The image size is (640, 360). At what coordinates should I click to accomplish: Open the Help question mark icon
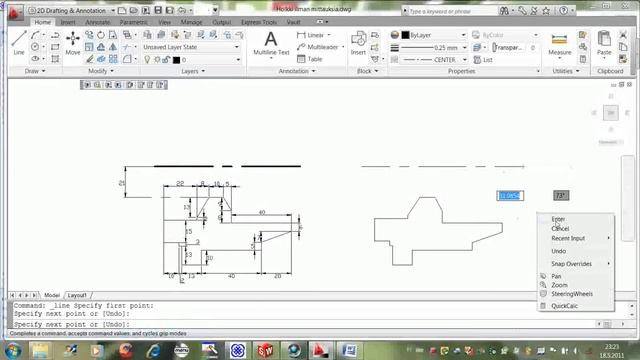(x=564, y=11)
